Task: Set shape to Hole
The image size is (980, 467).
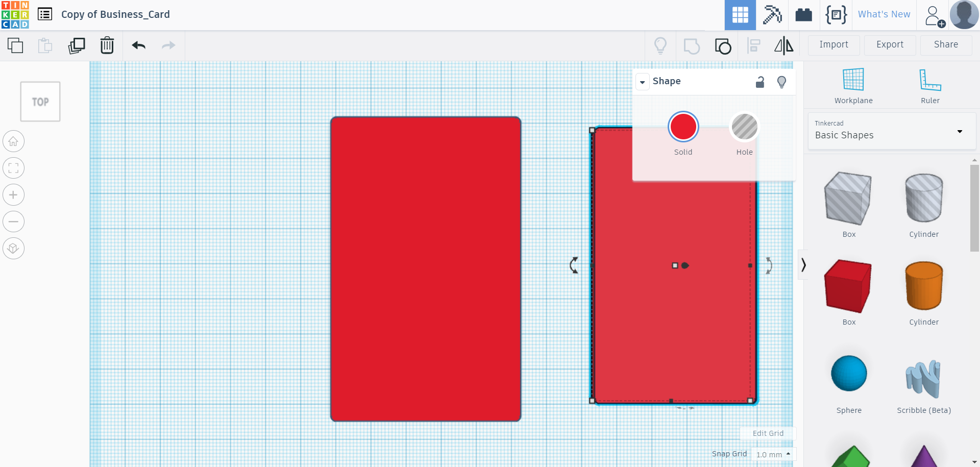Action: click(744, 127)
